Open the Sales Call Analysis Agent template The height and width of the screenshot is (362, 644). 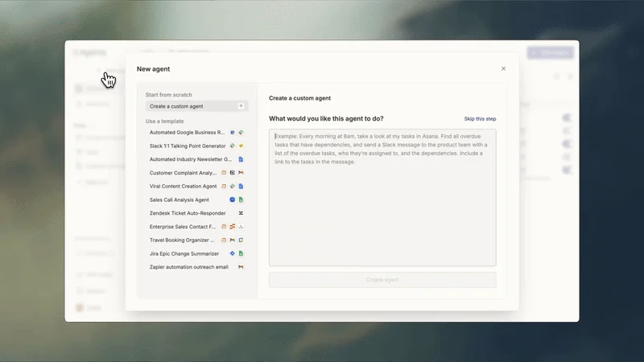(196, 200)
